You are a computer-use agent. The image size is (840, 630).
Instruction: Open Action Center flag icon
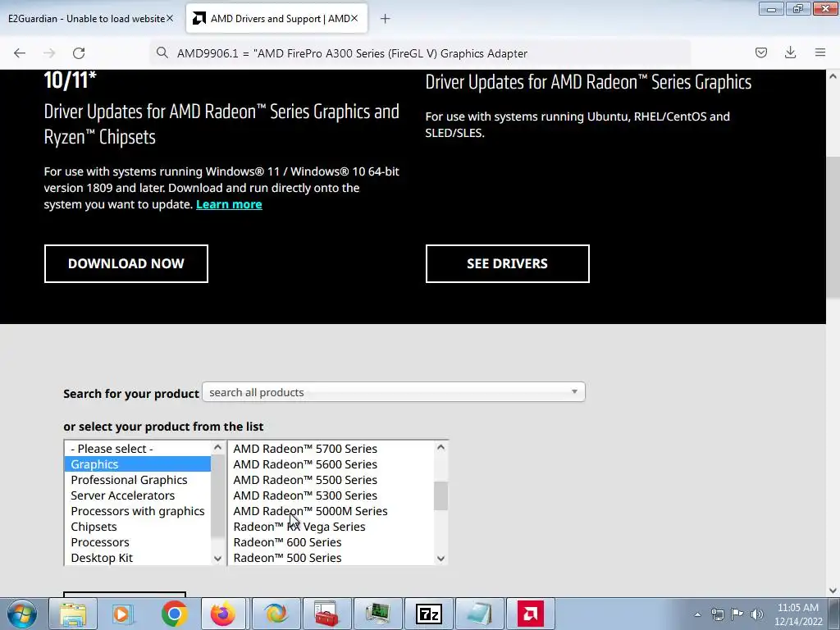[737, 614]
